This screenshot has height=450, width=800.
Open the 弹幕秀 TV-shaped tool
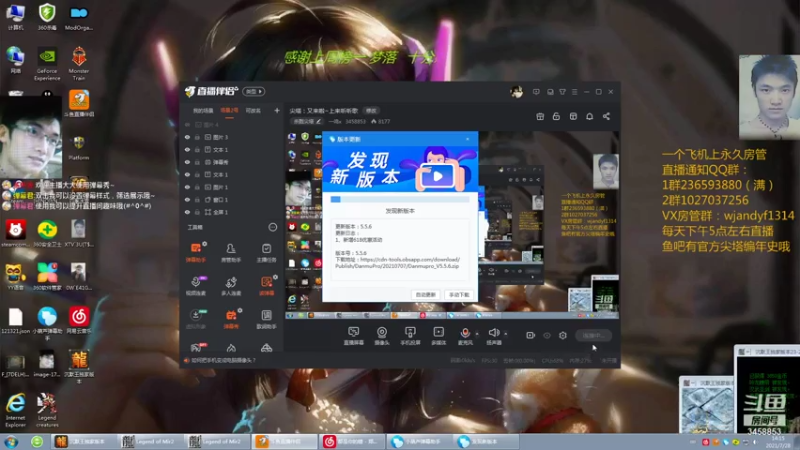[231, 319]
